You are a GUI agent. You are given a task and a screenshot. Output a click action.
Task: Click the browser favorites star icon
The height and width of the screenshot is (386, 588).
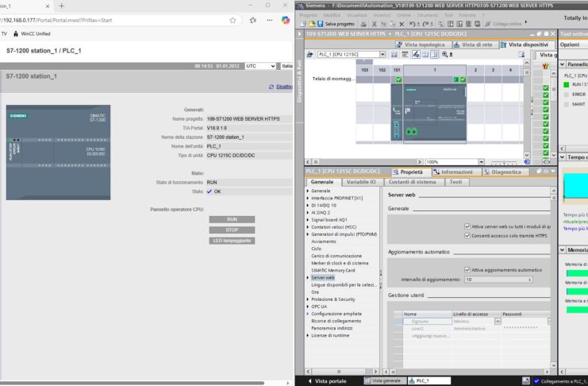pos(233,21)
